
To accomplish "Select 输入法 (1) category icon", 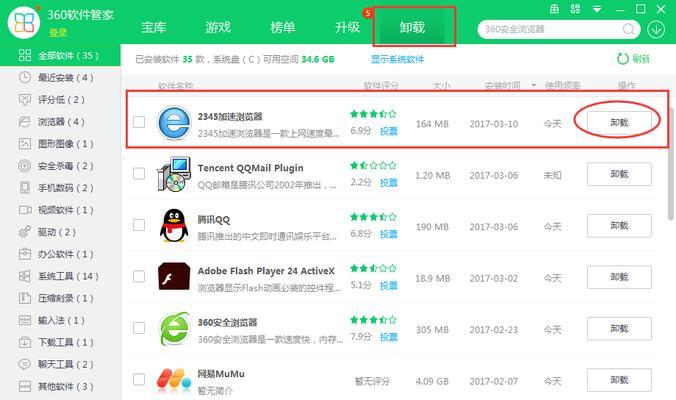I will [x=25, y=320].
